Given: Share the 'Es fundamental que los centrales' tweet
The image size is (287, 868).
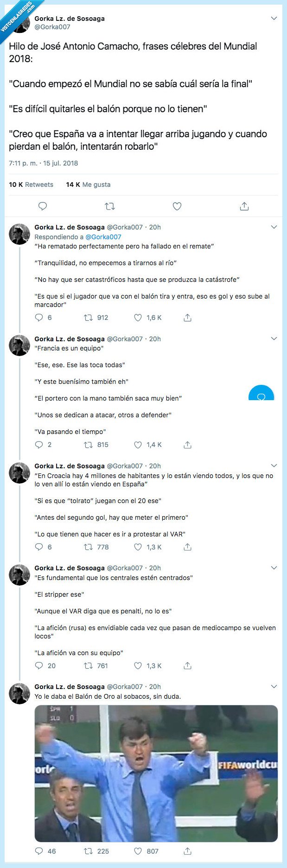Looking at the screenshot, I should [x=187, y=665].
